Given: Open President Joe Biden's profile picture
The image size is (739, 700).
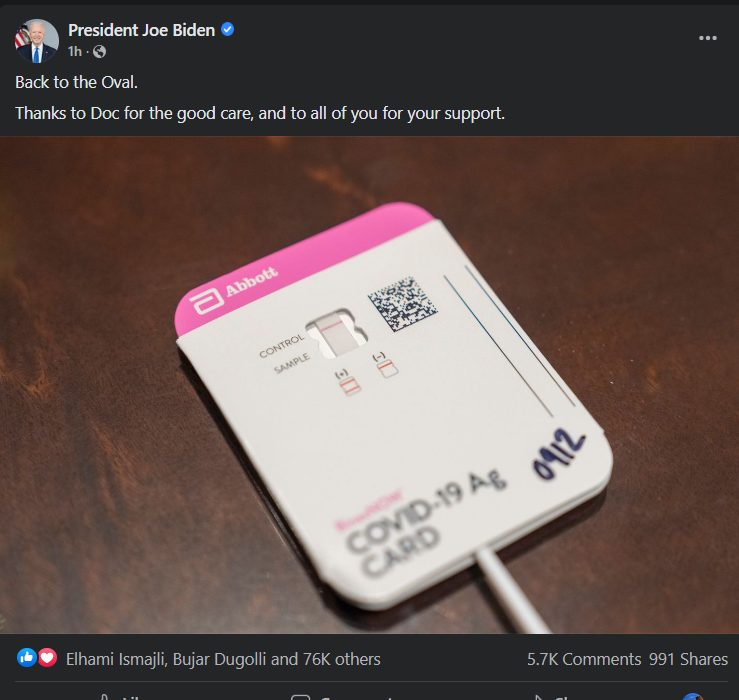Looking at the screenshot, I should [36, 41].
